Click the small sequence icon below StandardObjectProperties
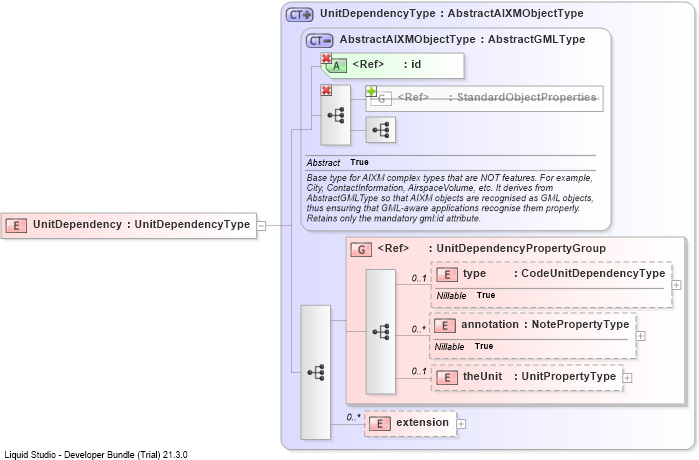Screen dimensions: 699x460 (381, 130)
